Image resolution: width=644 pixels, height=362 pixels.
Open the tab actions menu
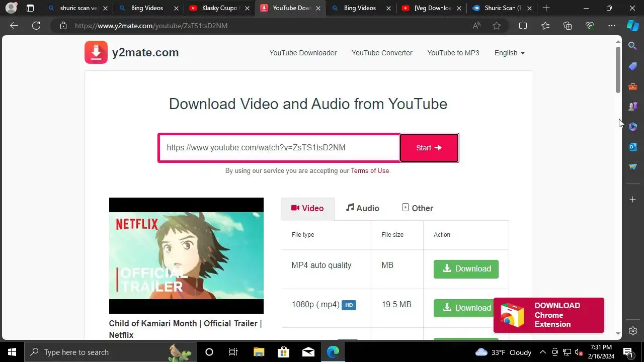[30, 8]
